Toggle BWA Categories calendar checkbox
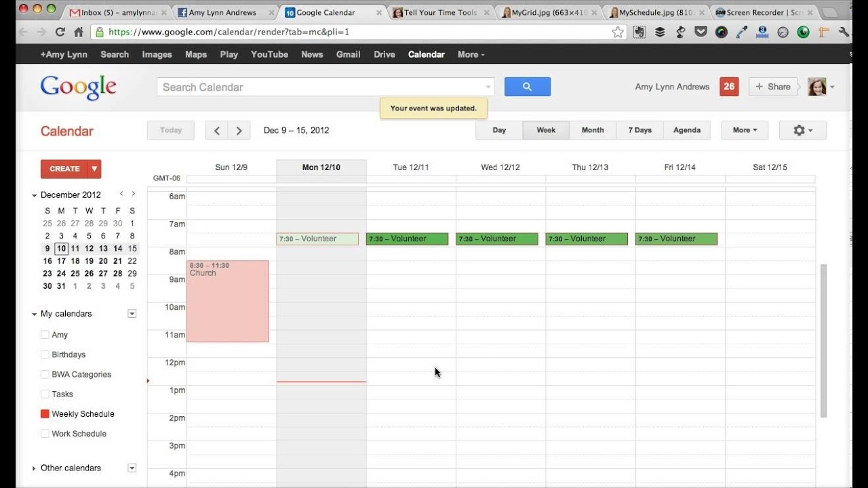868x488 pixels. 45,374
